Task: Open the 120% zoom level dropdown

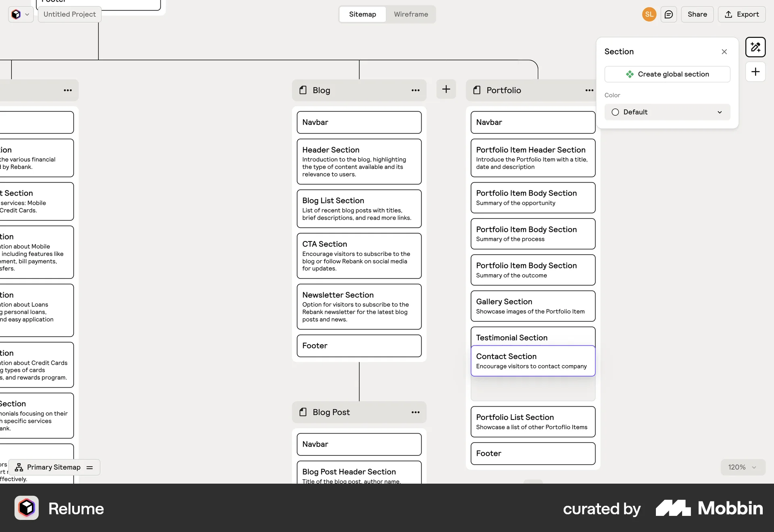Action: (x=743, y=467)
